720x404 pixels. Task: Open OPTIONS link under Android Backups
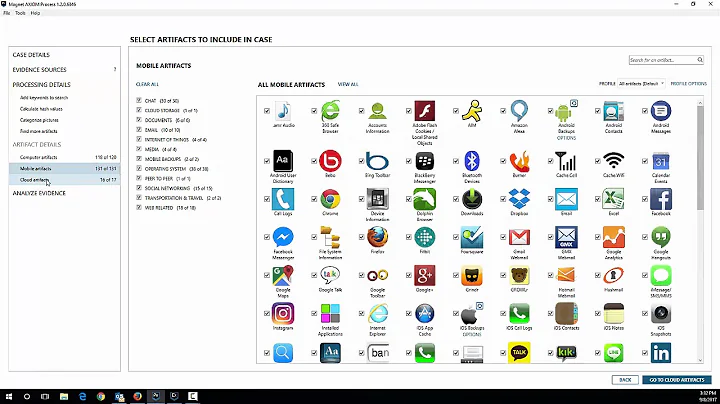(566, 138)
